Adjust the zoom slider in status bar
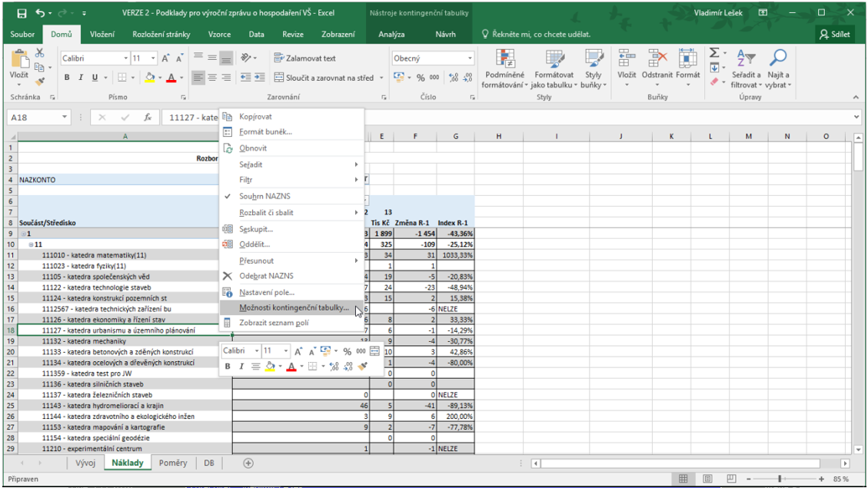 click(x=780, y=479)
